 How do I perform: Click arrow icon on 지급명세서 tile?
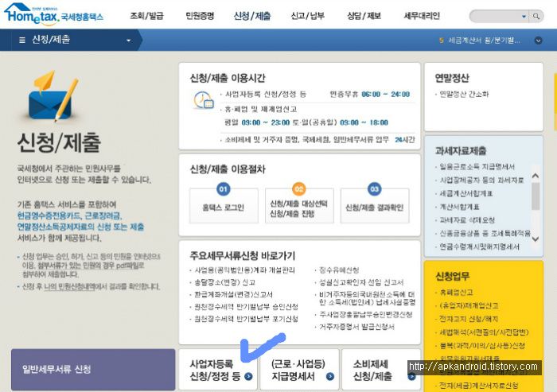tap(330, 376)
